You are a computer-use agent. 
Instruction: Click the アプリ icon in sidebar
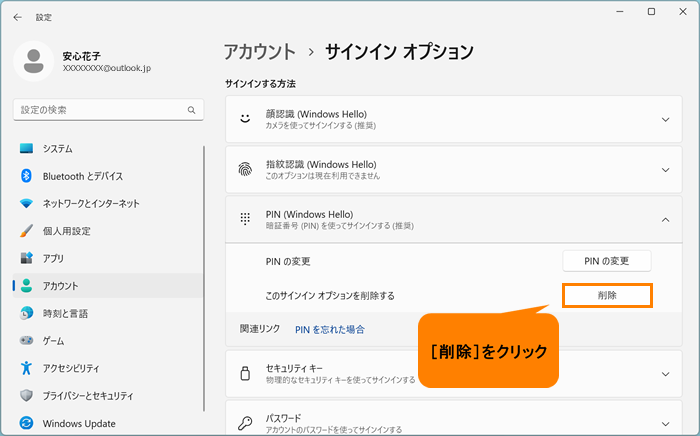(26, 258)
